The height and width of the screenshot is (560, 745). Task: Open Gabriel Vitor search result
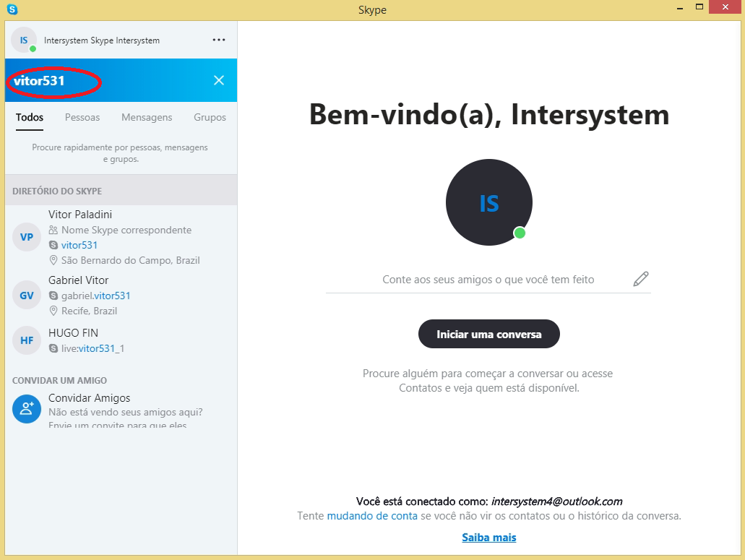(x=121, y=295)
